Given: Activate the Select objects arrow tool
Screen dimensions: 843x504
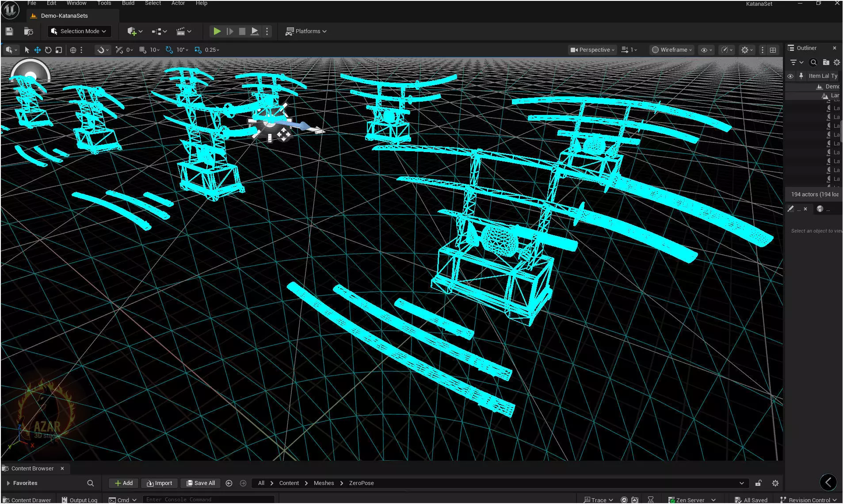Looking at the screenshot, I should 27,50.
